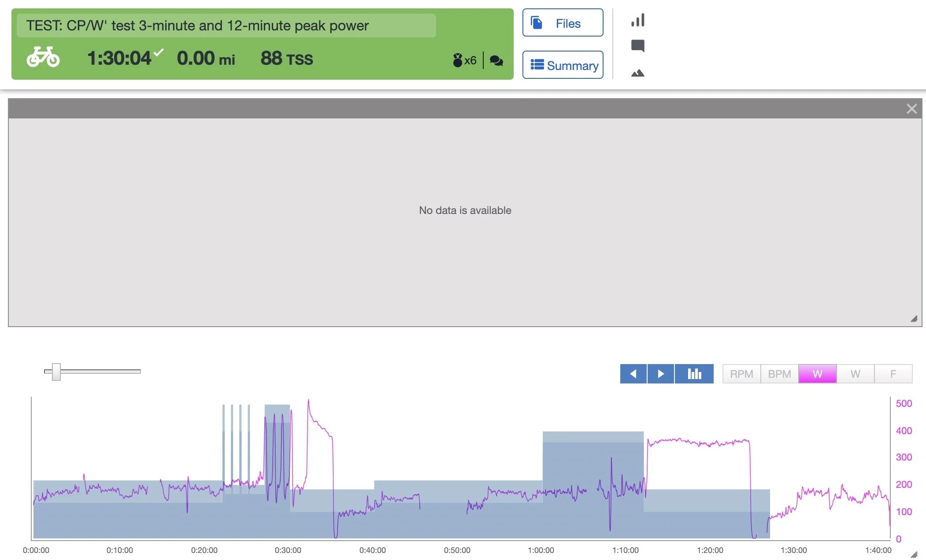Click the chart resize grip corner
Screen dimensions: 926x560
coord(914,554)
